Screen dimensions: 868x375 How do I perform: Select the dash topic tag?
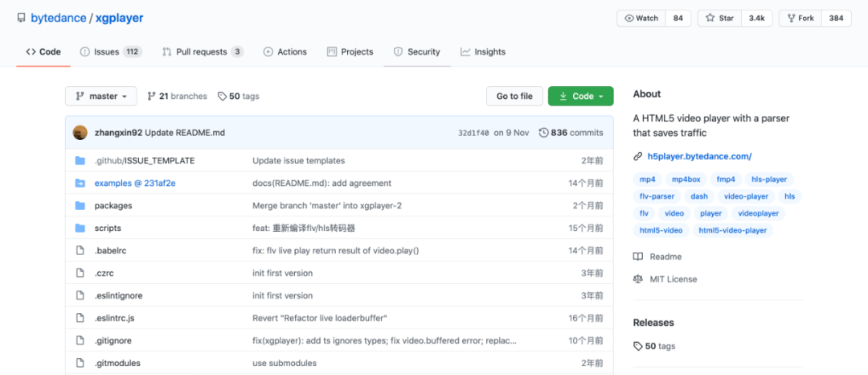pos(699,196)
